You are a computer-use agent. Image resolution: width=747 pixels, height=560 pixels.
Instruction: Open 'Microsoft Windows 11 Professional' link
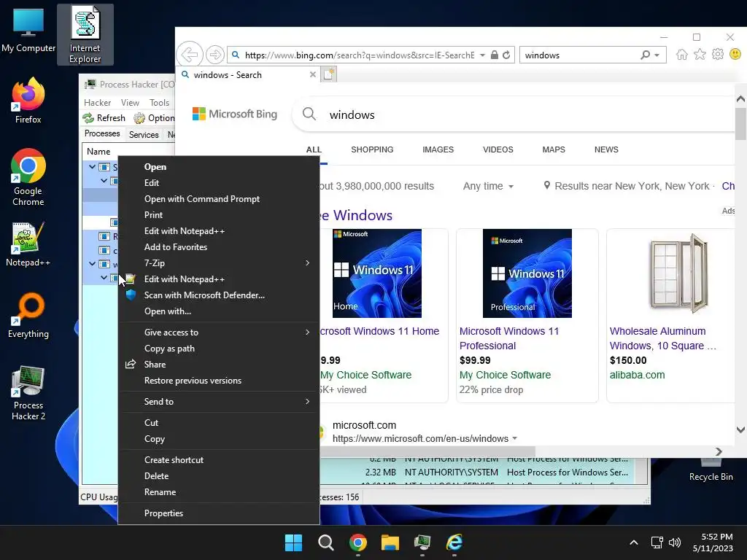508,338
